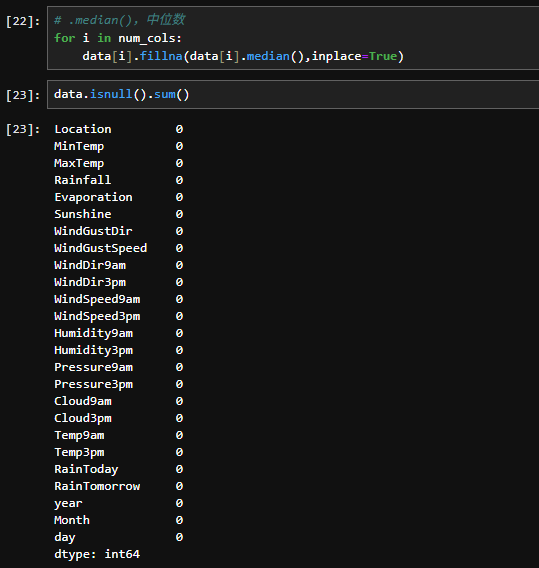The height and width of the screenshot is (568, 539).
Task: Click the 'inplace=True' argument
Action: click(354, 57)
